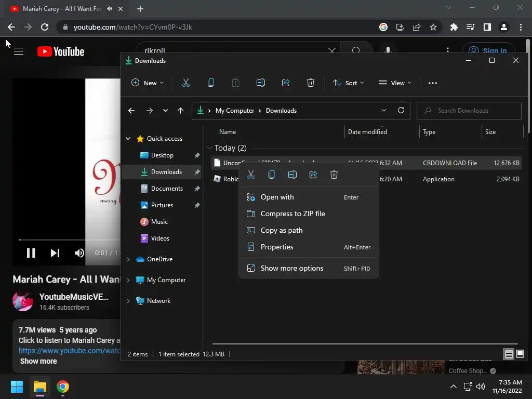Go back in File Explorer navigation
The height and width of the screenshot is (399, 532).
coord(131,111)
